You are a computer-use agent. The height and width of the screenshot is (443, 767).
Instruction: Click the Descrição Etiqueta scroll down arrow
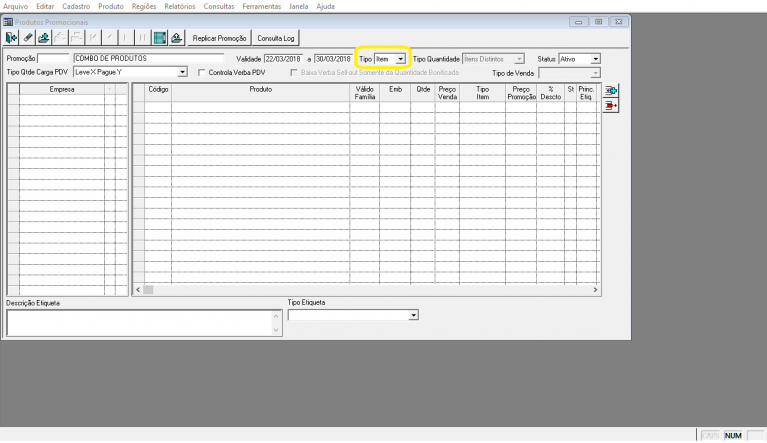pos(276,330)
